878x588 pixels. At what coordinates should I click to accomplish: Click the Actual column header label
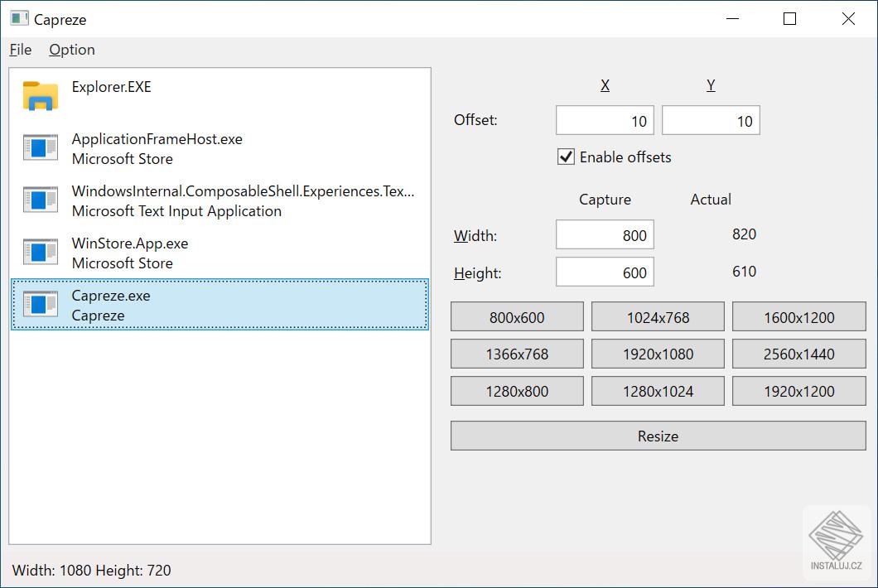click(711, 200)
